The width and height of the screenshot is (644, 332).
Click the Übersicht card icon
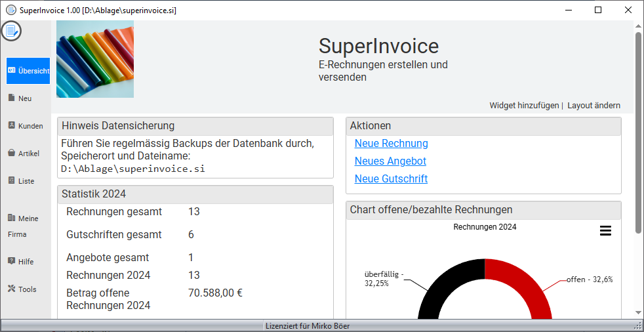[x=12, y=70]
